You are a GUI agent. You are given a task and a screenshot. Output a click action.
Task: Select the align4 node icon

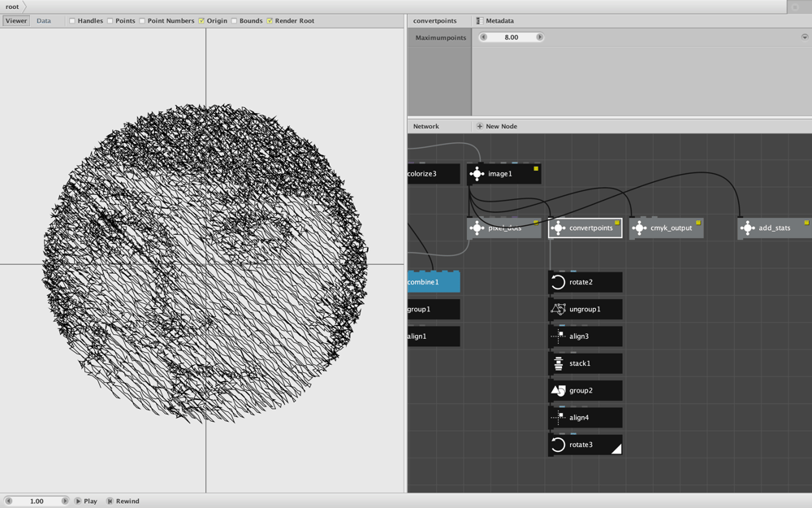(558, 418)
